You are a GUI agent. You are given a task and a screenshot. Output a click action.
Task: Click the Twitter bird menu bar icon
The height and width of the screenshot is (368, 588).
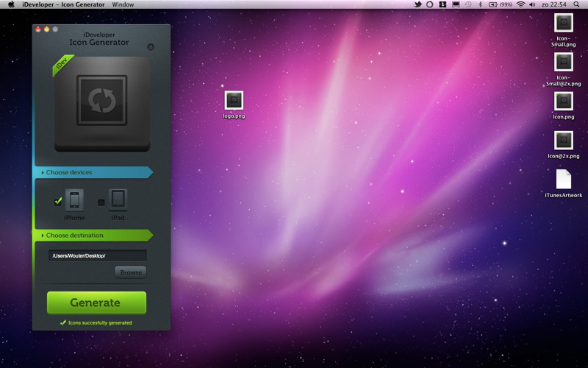pos(417,4)
